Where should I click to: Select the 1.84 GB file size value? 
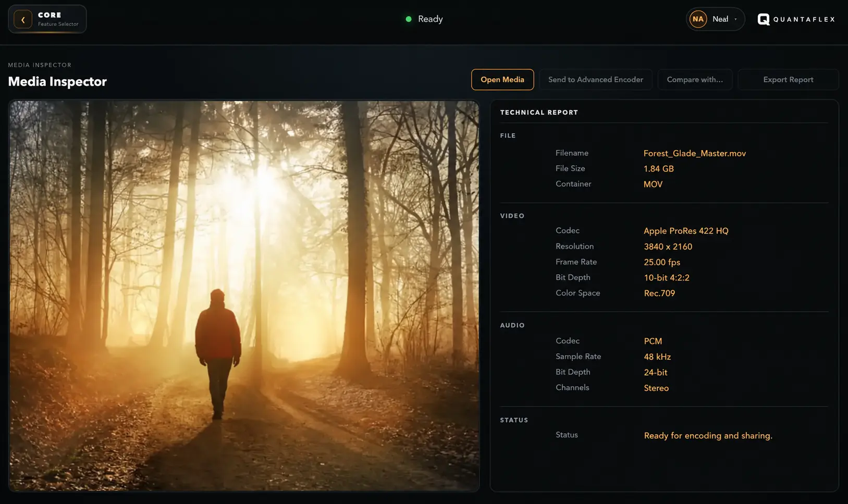pyautogui.click(x=658, y=169)
